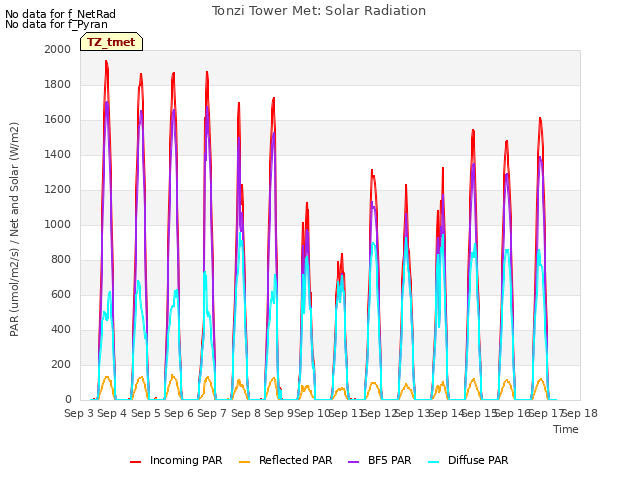640x480 pixels.
Task: Click the Sep 5 x-axis tick label
Action: (146, 413)
